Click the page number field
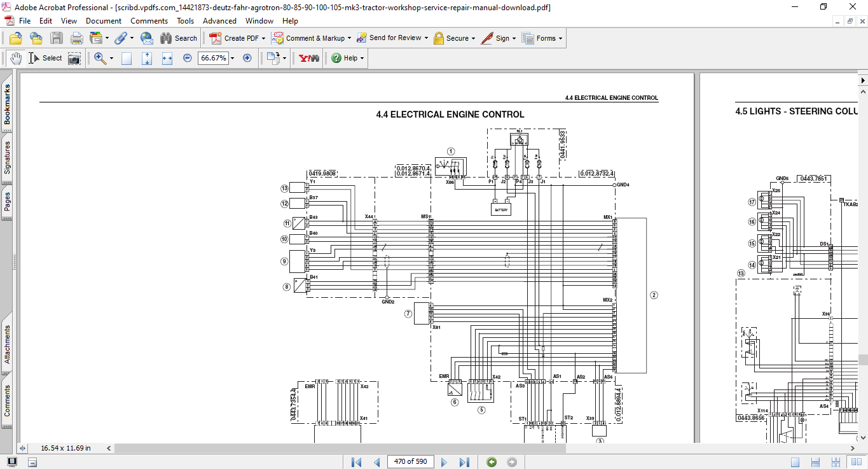The image size is (868, 469). point(410,462)
